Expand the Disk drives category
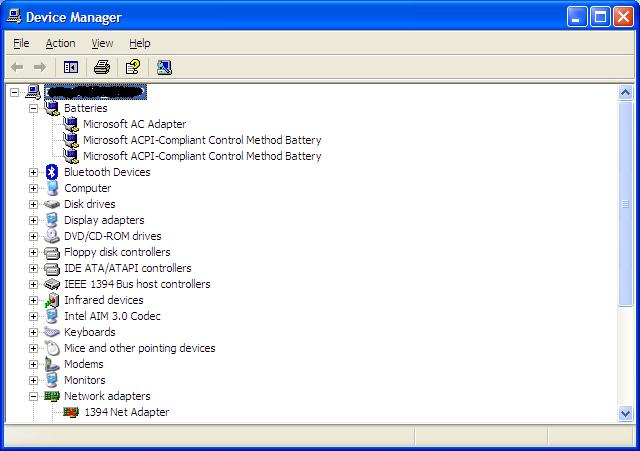This screenshot has height=451, width=640. click(33, 204)
